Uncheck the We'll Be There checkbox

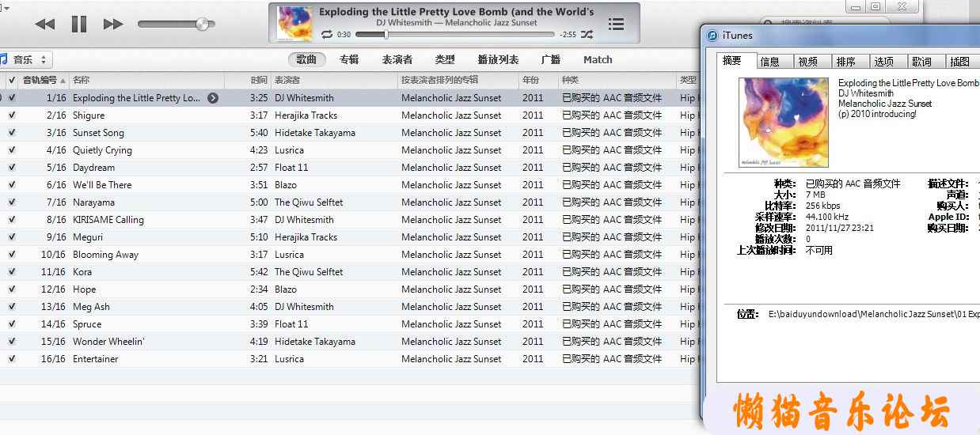11,185
